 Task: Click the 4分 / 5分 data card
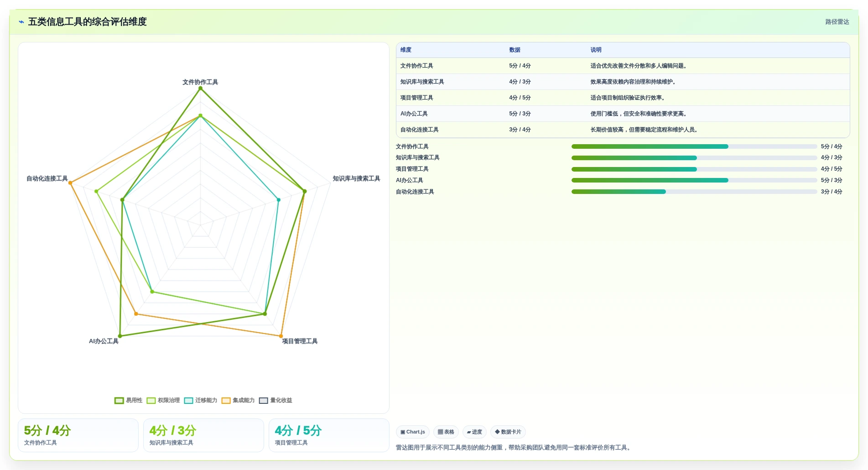point(329,435)
